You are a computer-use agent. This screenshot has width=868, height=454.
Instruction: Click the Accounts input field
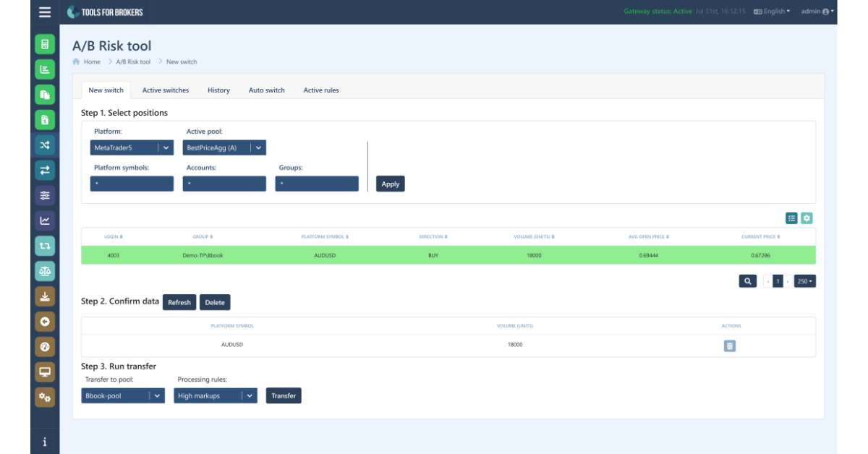pyautogui.click(x=224, y=184)
